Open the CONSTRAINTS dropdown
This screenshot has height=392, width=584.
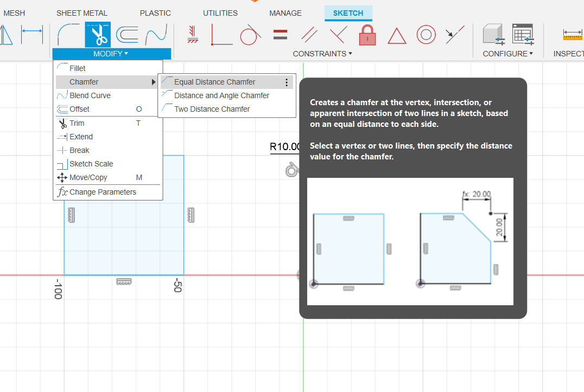coord(322,54)
